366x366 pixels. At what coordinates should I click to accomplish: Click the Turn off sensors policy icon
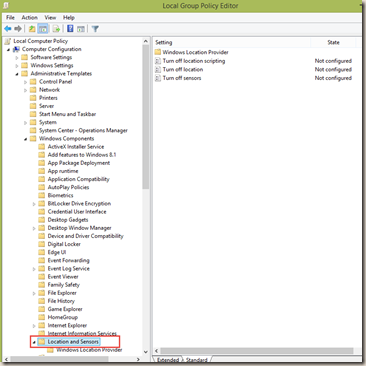click(158, 78)
